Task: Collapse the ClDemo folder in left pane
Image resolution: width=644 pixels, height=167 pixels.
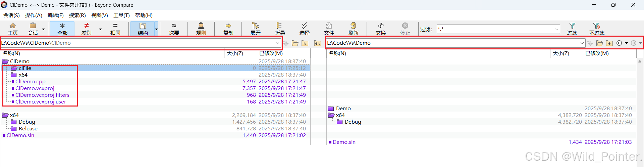Action: (5, 61)
